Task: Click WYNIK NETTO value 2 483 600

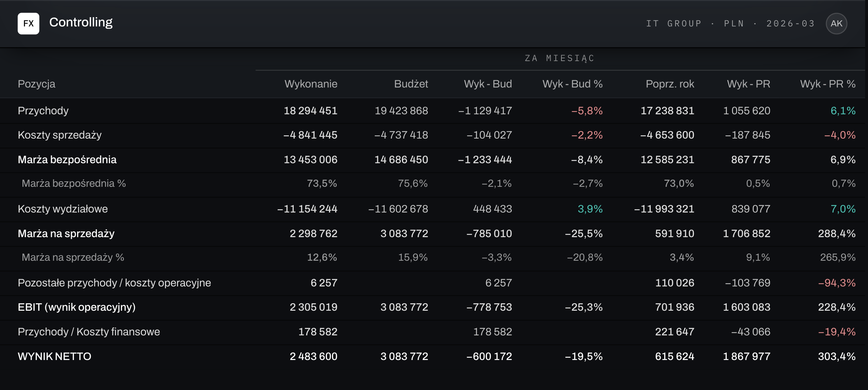Action: tap(313, 356)
